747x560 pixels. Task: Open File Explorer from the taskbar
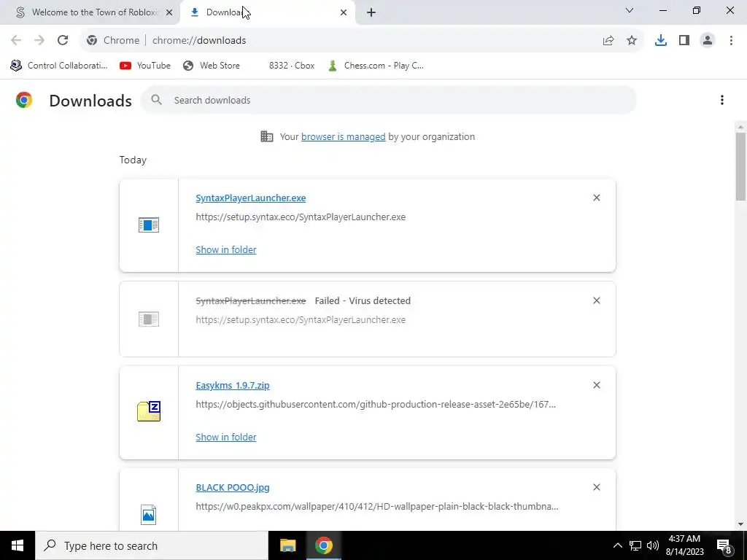tap(287, 545)
